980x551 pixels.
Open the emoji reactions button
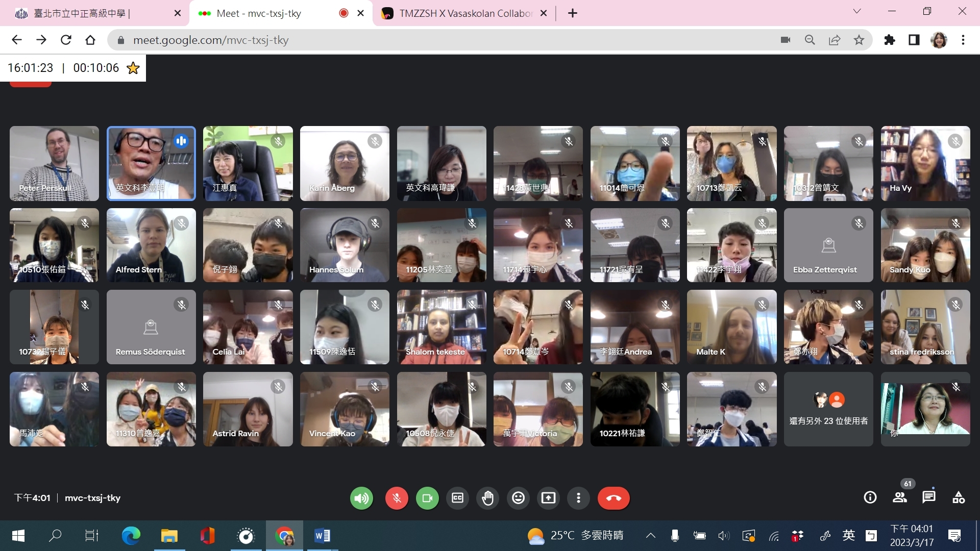click(518, 498)
